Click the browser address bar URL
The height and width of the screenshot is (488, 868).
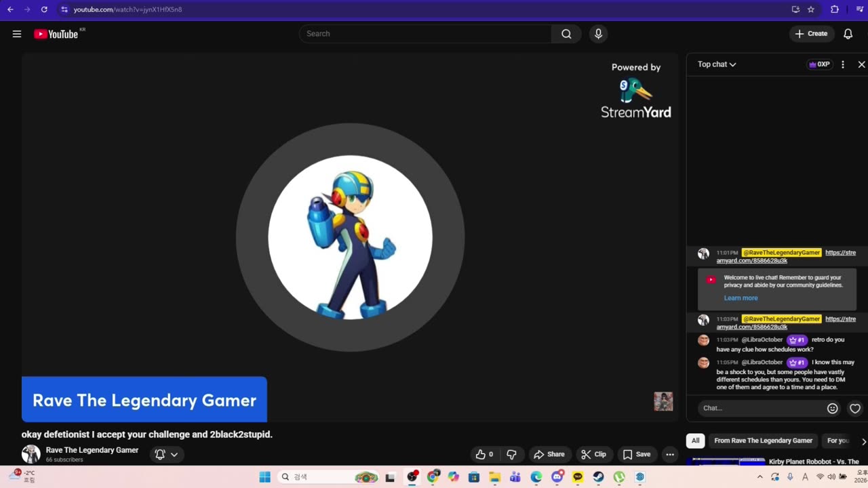coord(127,9)
